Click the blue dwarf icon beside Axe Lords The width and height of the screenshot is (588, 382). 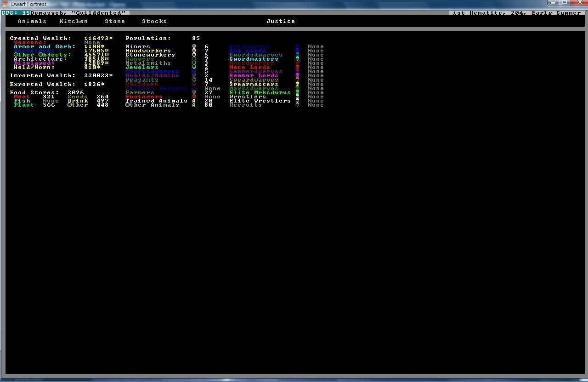297,51
